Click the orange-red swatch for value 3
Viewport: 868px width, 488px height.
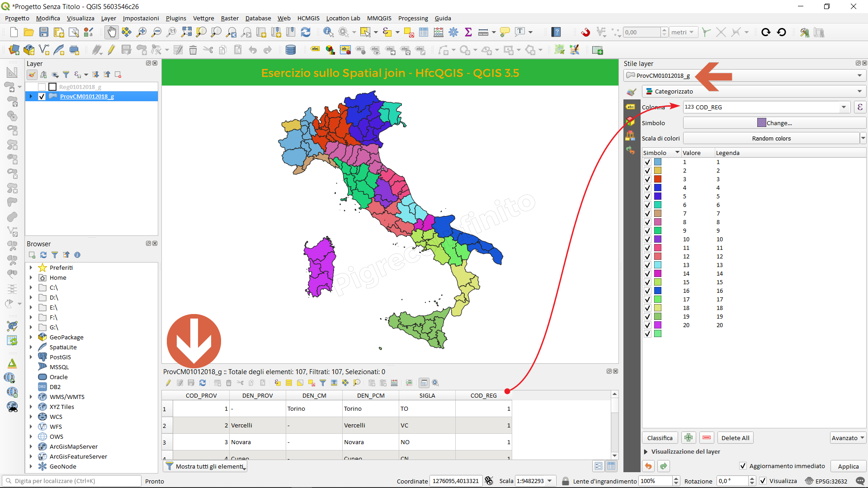click(x=658, y=179)
